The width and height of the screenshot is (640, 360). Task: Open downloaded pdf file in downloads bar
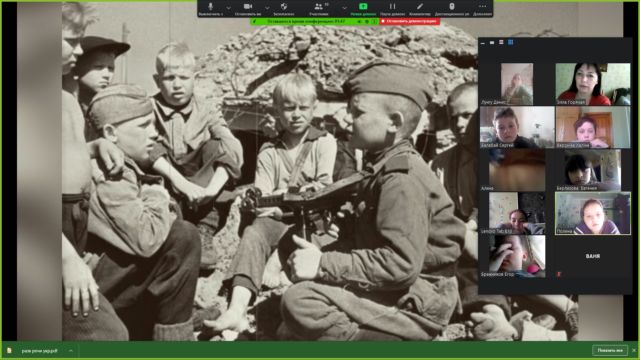click(x=40, y=351)
